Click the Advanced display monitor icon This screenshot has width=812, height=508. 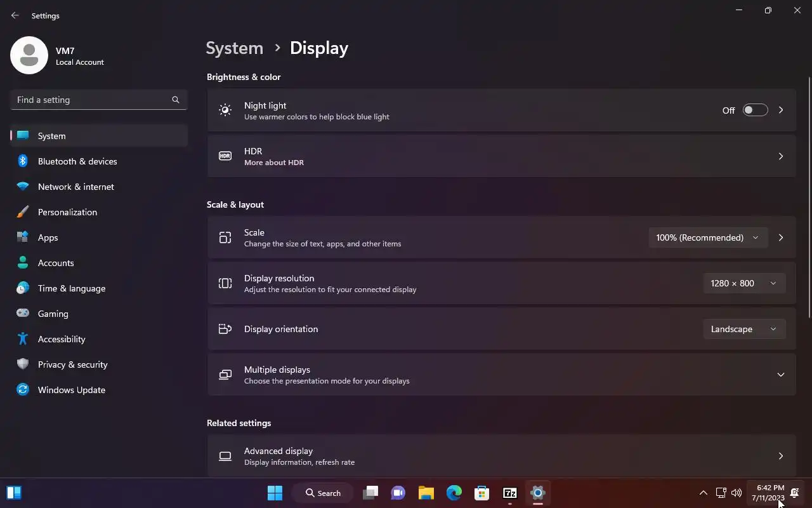pyautogui.click(x=225, y=456)
